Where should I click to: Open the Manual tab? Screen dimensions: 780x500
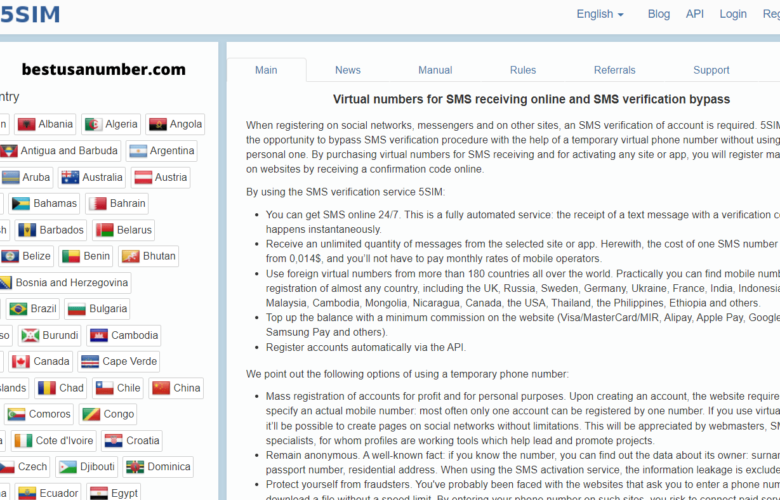435,70
